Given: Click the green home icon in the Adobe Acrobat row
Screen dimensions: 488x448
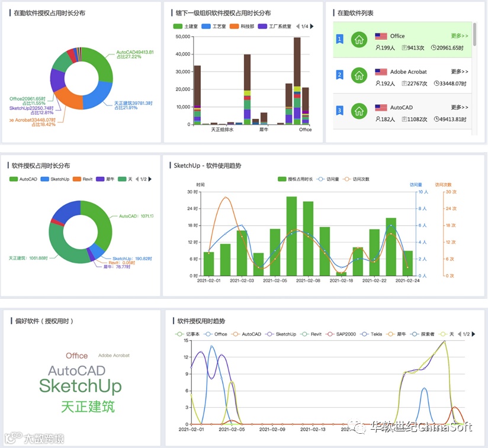Looking at the screenshot, I should click(359, 75).
